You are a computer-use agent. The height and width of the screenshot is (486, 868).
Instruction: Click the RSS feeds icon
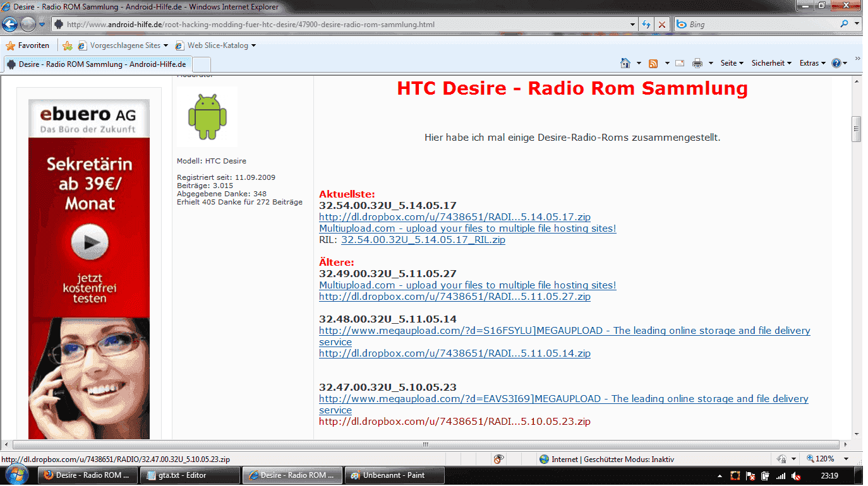[x=653, y=63]
